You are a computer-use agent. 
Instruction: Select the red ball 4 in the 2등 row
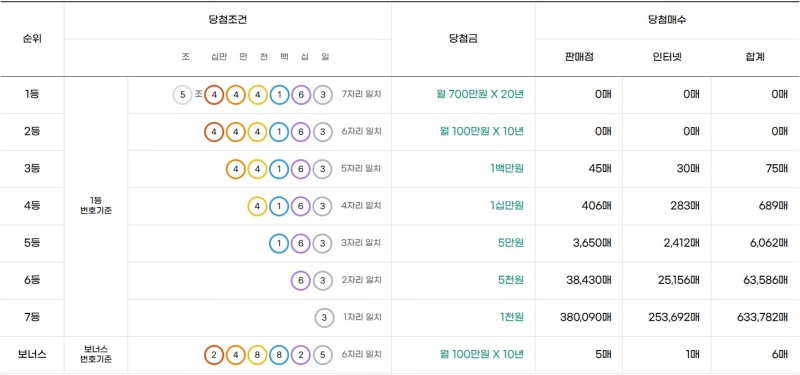214,132
